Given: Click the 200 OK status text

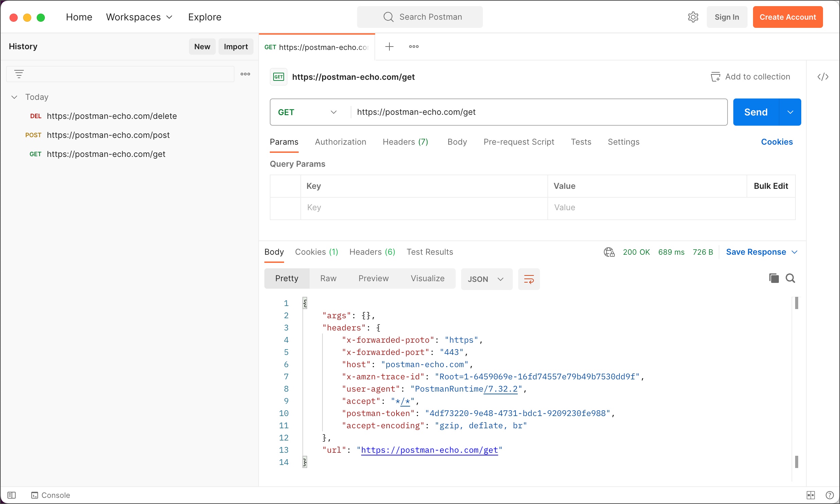Looking at the screenshot, I should tap(636, 252).
